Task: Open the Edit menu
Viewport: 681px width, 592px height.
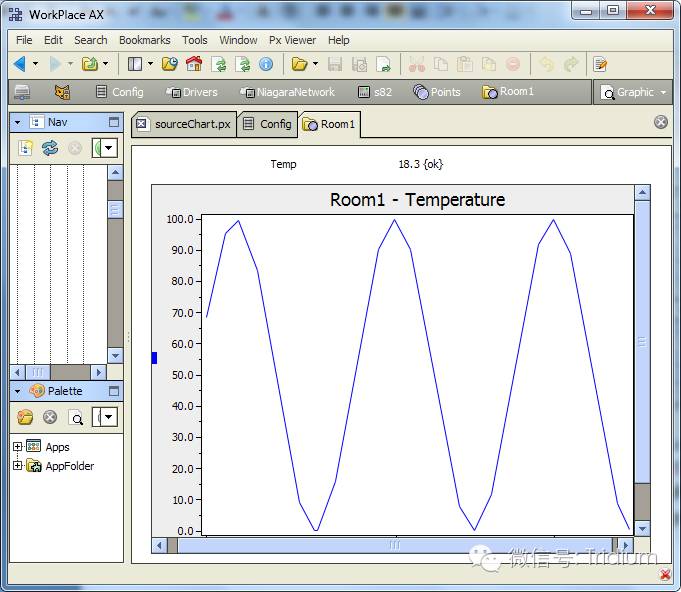Action: [x=53, y=40]
